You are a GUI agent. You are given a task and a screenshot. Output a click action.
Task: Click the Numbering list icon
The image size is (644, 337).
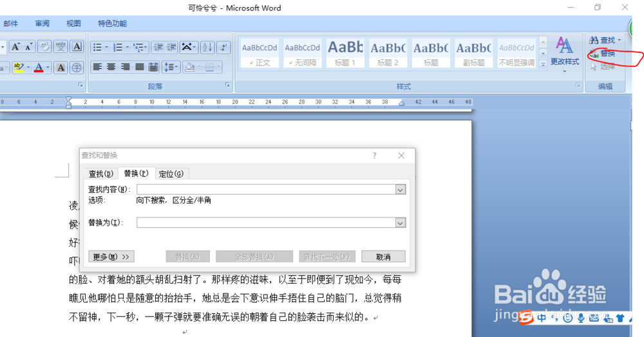tap(118, 48)
